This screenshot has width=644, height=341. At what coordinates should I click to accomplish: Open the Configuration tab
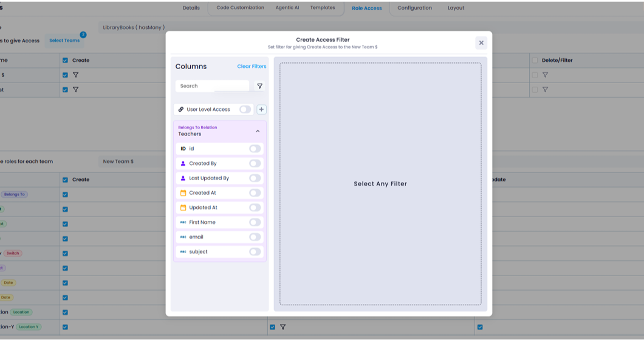coord(414,8)
